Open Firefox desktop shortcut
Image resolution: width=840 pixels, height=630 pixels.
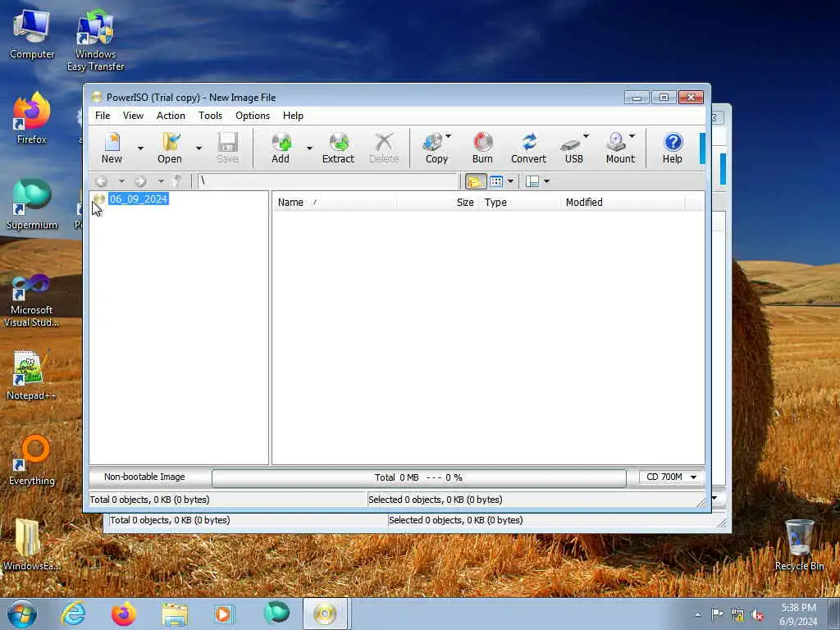pos(32,118)
